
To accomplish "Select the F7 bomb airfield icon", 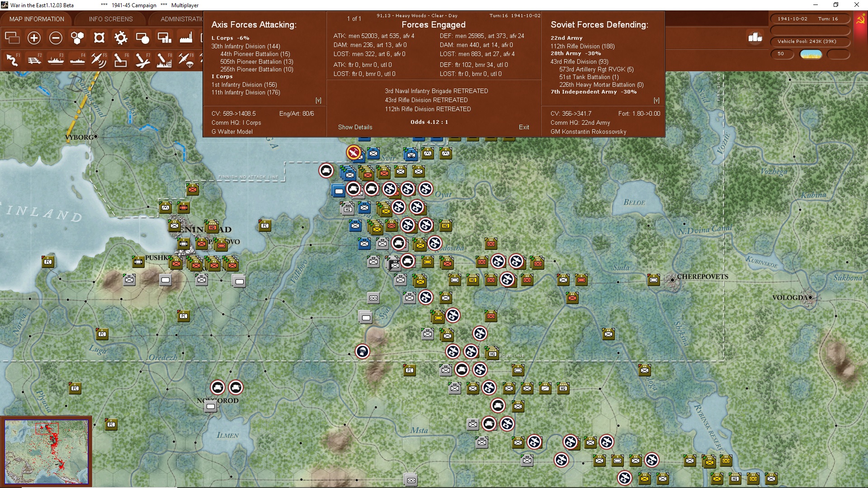I will (x=142, y=60).
